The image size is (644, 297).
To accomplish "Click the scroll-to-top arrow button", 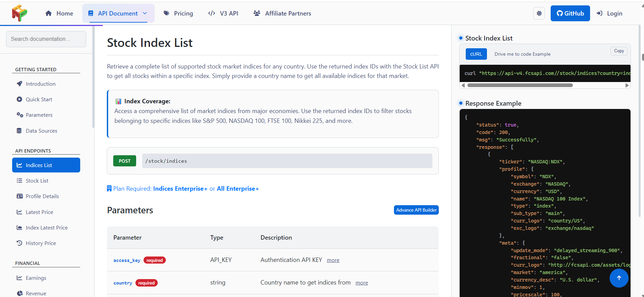I will pos(619,278).
